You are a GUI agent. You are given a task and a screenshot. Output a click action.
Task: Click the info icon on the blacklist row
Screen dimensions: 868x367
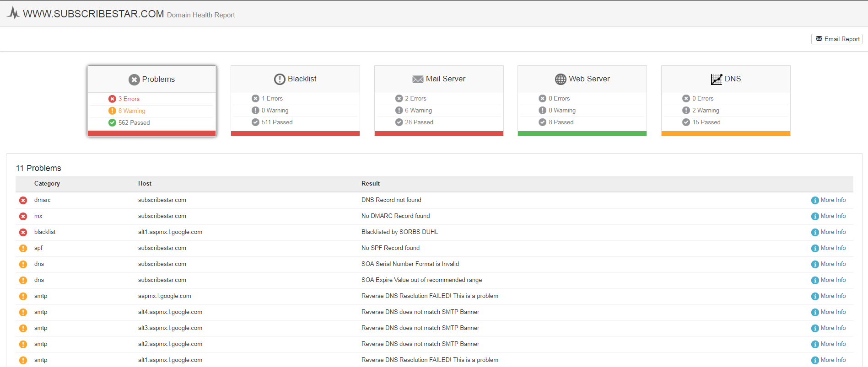point(815,232)
